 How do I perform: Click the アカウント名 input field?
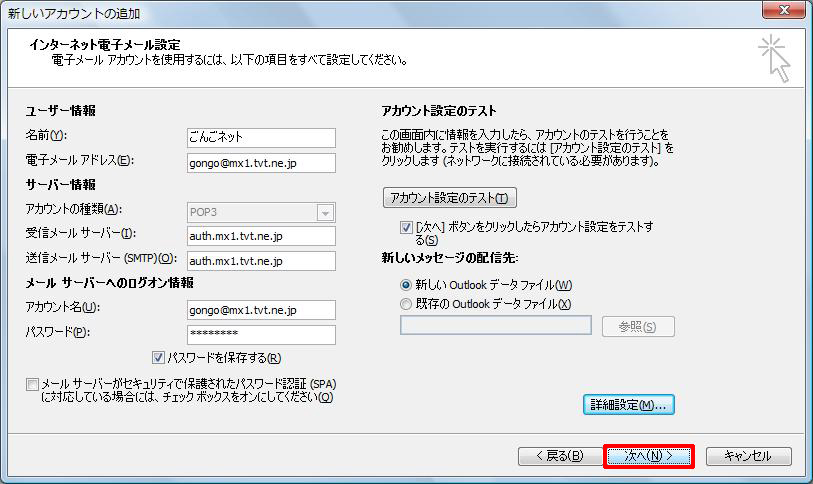(x=261, y=310)
